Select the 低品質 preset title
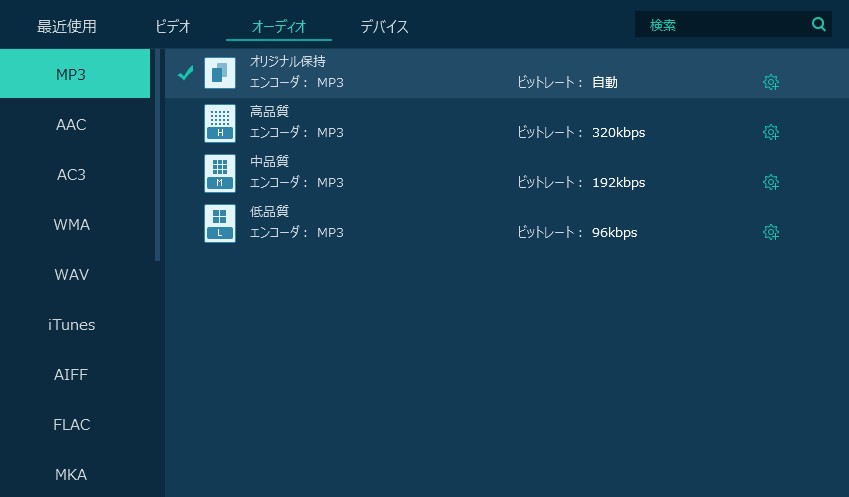Image resolution: width=849 pixels, height=497 pixels. [x=269, y=211]
